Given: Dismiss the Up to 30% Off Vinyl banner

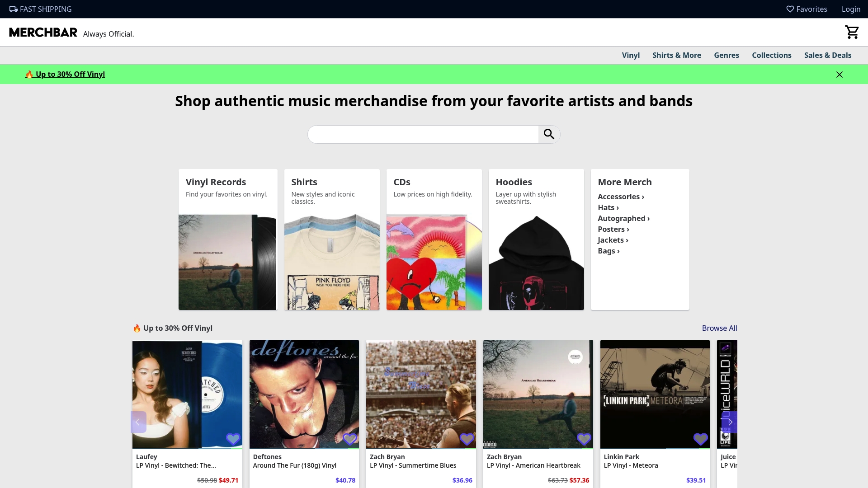Looking at the screenshot, I should [x=840, y=74].
